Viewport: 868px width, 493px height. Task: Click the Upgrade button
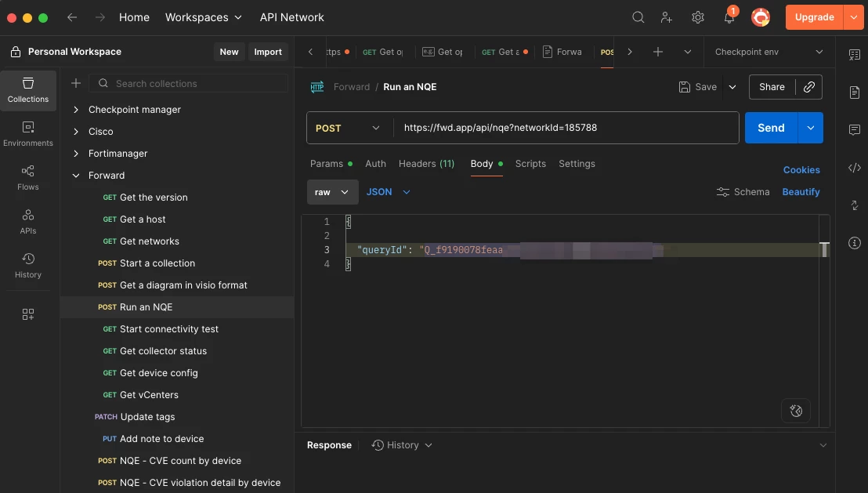(814, 17)
